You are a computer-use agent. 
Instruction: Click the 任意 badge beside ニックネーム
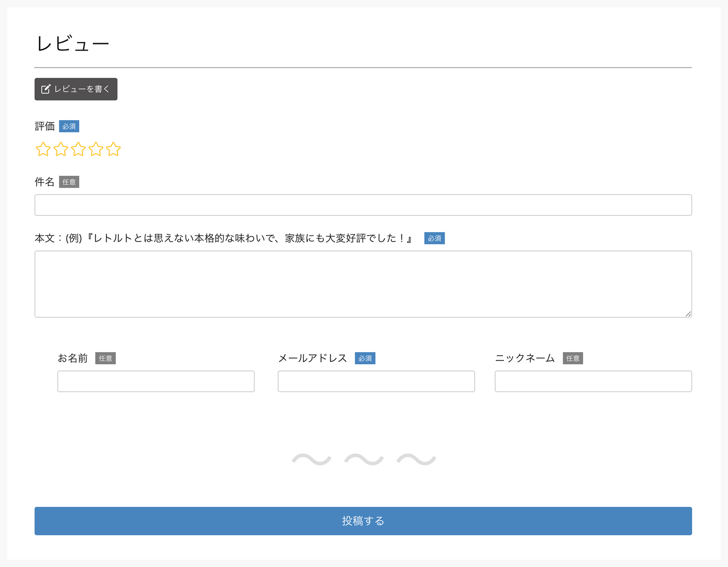[x=573, y=358]
